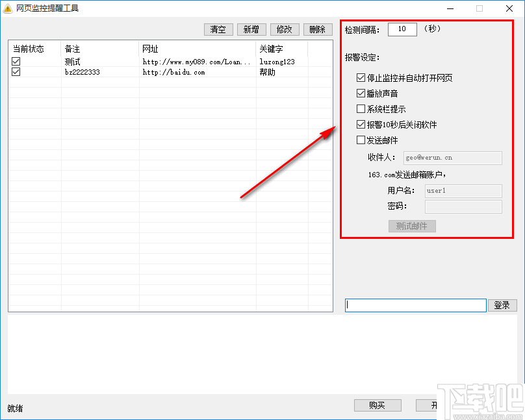Click the 测试邮件 test email button
525x420 pixels.
pos(412,226)
